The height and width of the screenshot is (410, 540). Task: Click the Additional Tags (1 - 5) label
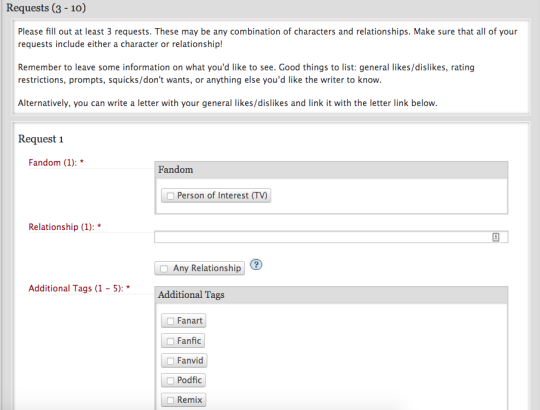pyautogui.click(x=79, y=288)
